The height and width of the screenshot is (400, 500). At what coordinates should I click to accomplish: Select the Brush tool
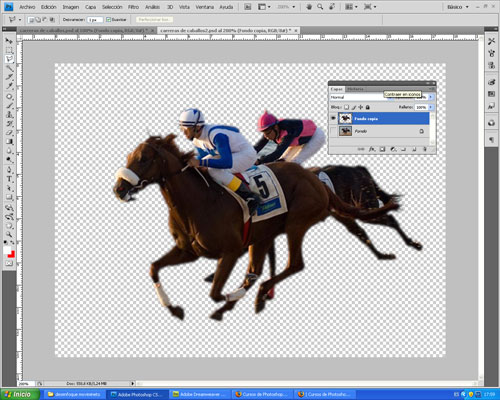[9, 105]
